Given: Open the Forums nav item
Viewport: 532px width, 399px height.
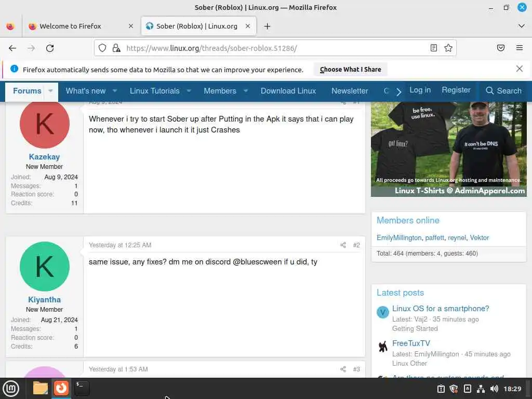Looking at the screenshot, I should 27,91.
